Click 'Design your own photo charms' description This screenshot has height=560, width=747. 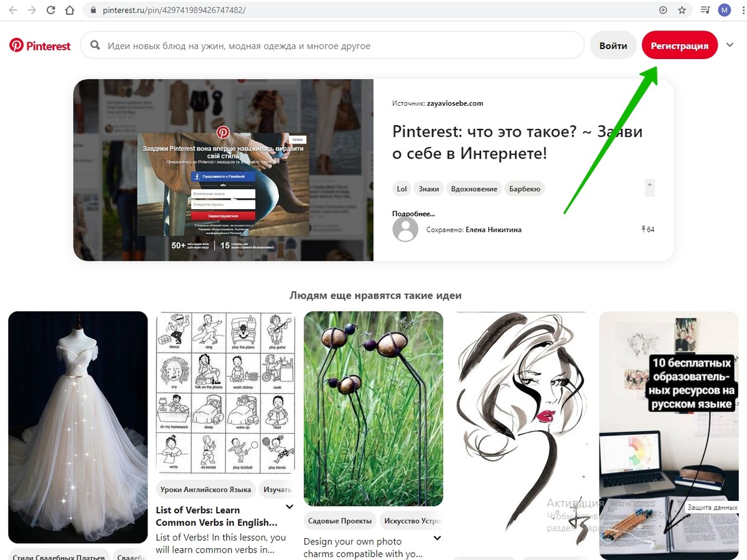tap(364, 548)
